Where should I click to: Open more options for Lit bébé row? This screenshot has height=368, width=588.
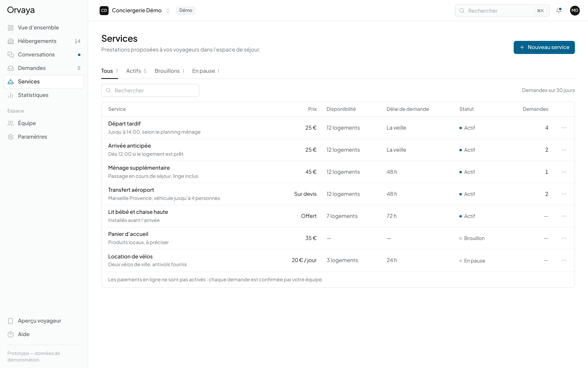coord(564,216)
